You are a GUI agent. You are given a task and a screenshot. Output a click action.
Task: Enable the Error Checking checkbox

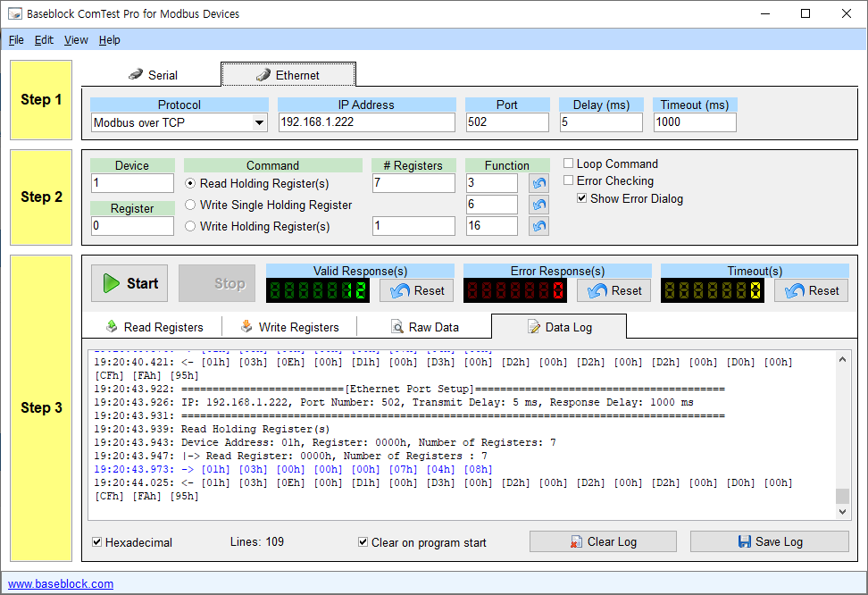pyautogui.click(x=568, y=180)
